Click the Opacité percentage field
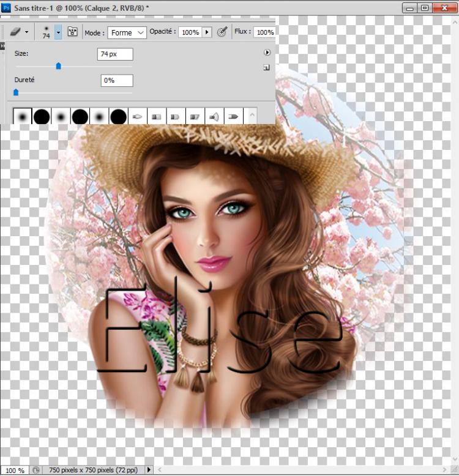 point(190,32)
